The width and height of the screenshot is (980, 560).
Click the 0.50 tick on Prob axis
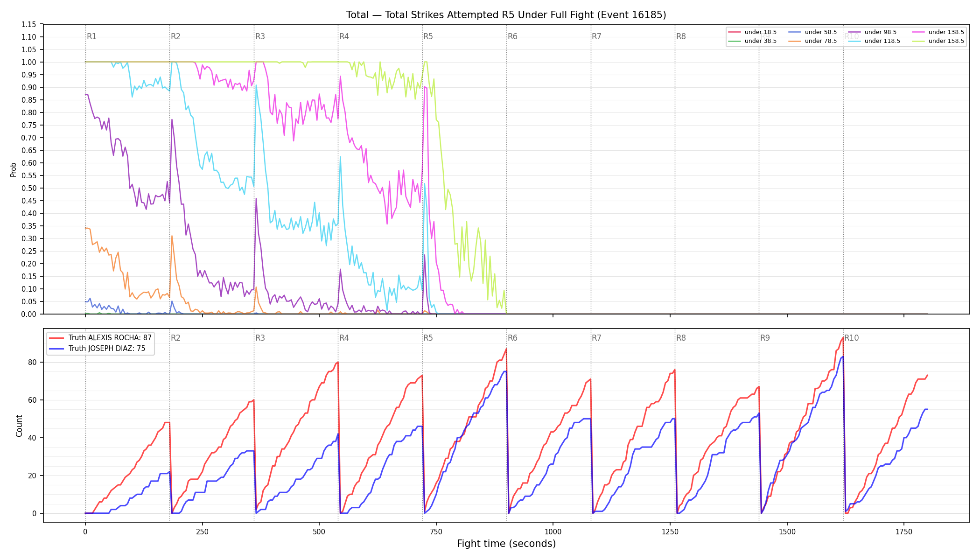click(29, 188)
